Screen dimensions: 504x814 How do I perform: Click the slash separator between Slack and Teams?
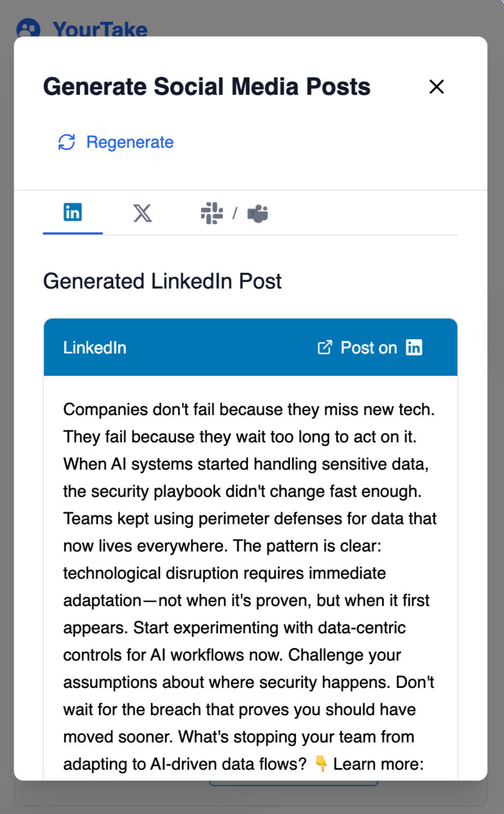tap(235, 213)
